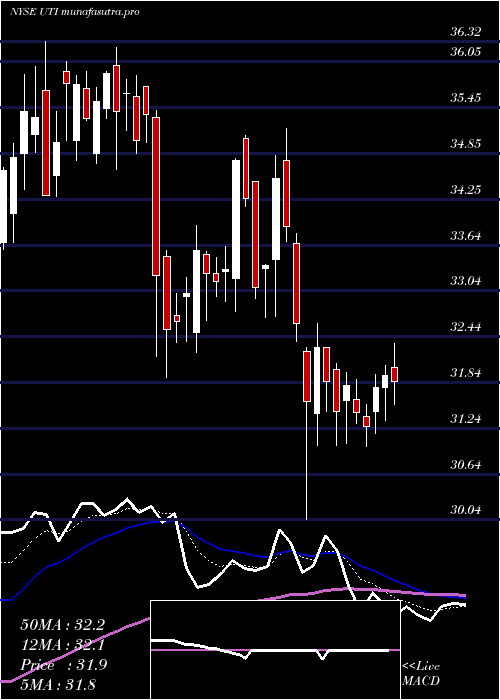Viewport: 500px width, 700px height.
Task: Click the 34.85 price axis label
Action: point(466,144)
